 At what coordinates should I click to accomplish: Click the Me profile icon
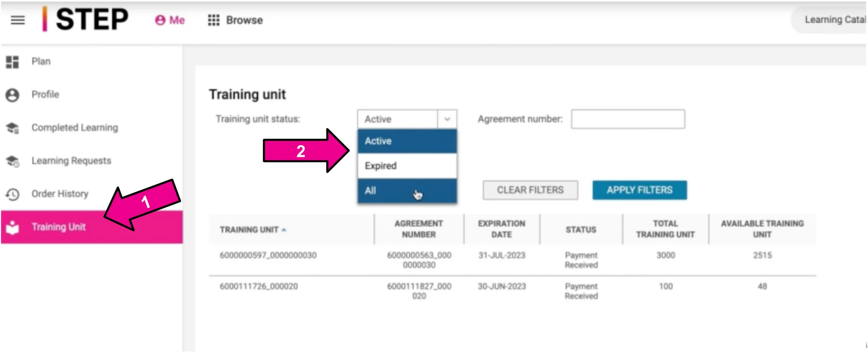pos(160,20)
